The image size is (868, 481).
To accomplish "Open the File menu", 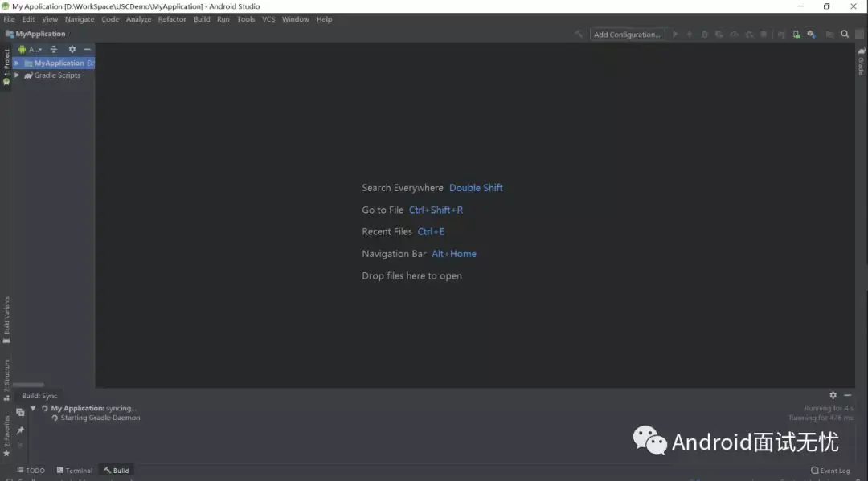I will pyautogui.click(x=9, y=19).
